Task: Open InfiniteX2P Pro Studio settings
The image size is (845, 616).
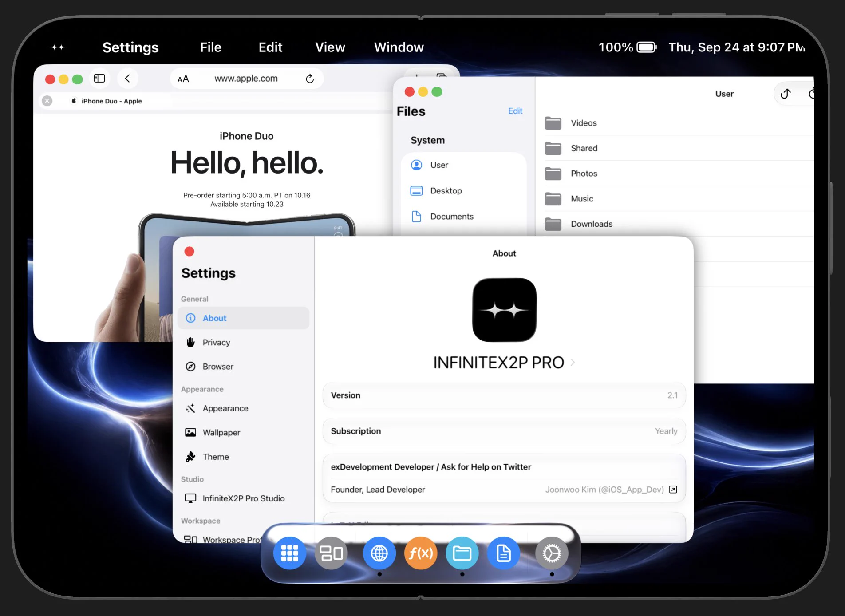Action: 243,498
